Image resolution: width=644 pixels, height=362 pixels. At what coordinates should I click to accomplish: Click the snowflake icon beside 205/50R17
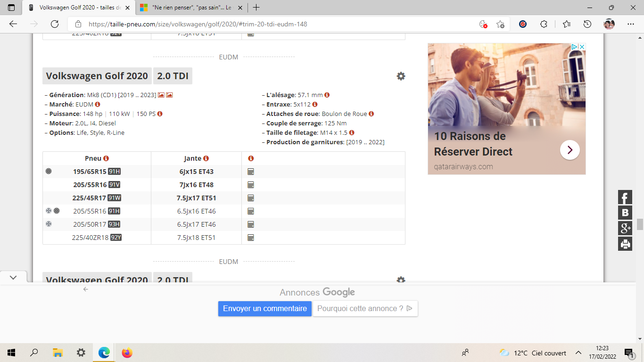[x=49, y=224]
